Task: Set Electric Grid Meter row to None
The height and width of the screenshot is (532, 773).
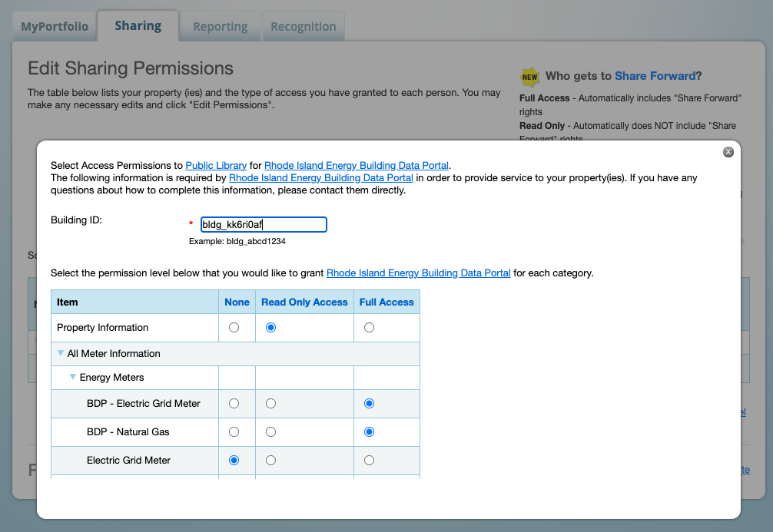Action: click(x=234, y=460)
